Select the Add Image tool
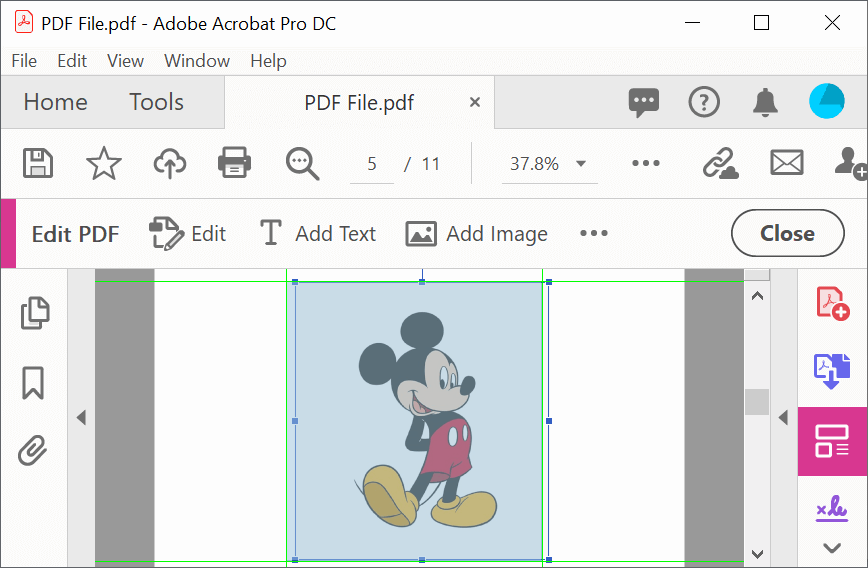This screenshot has height=568, width=868. point(477,234)
